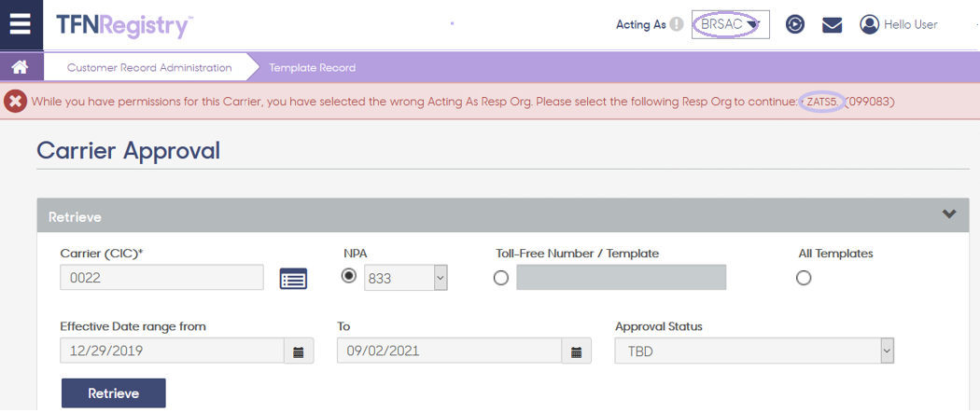Click the red error icon in alert banner
This screenshot has width=980, height=413.
[x=16, y=101]
